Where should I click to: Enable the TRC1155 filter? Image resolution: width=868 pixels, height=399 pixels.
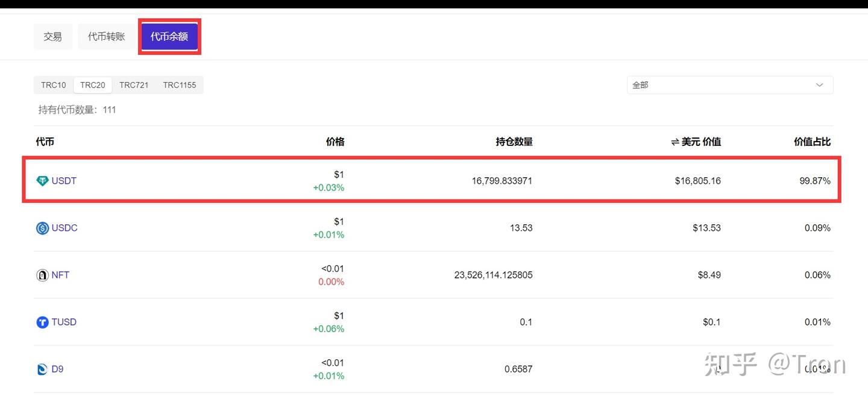click(x=179, y=85)
